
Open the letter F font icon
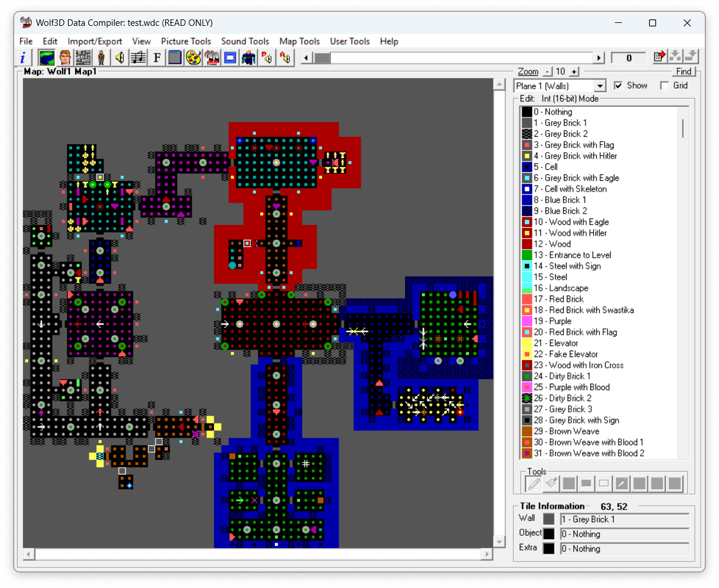coord(157,57)
